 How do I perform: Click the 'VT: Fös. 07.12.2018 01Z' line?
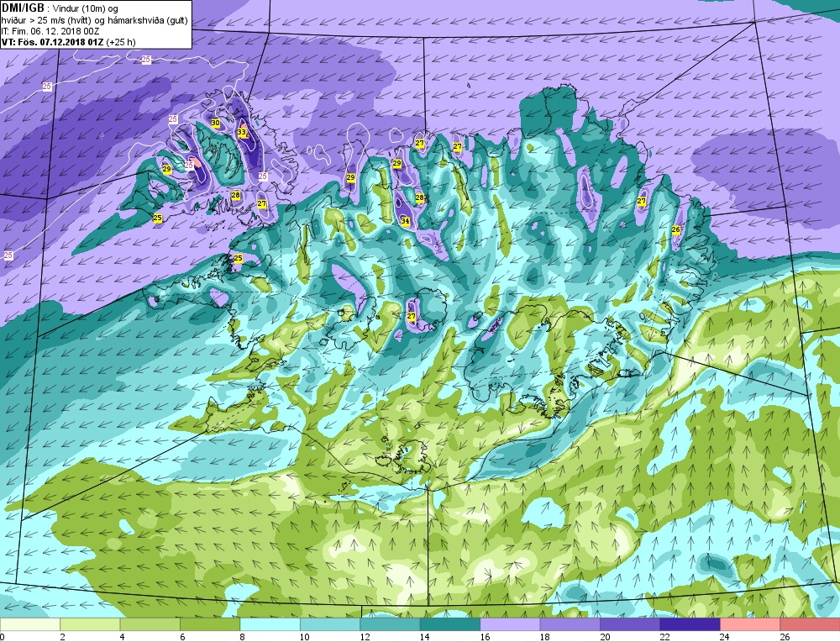coord(52,42)
